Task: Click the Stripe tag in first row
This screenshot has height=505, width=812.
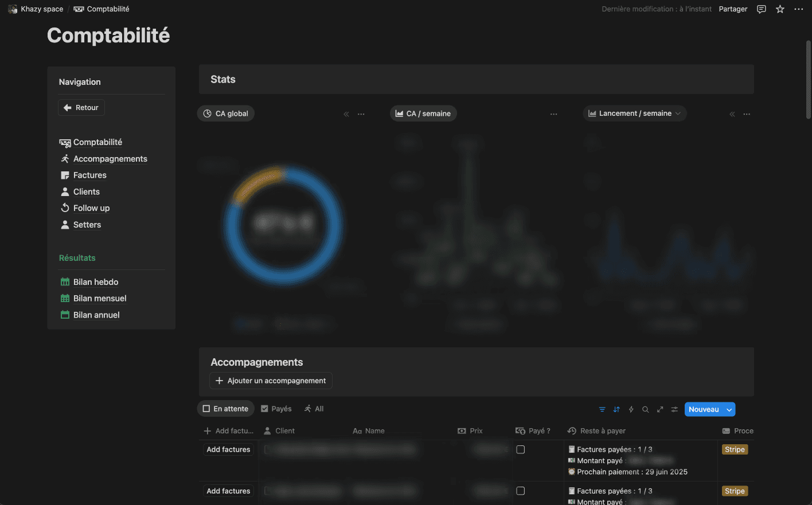Action: (735, 449)
